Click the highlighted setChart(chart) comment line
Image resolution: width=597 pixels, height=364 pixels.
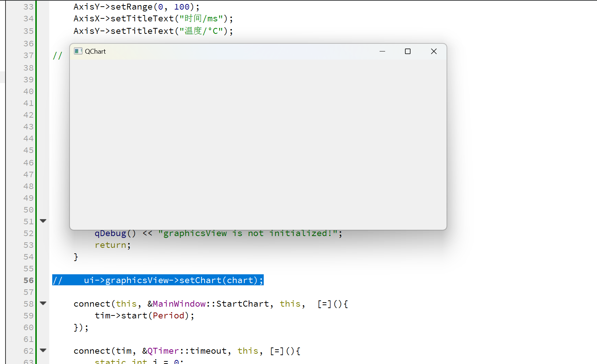[x=158, y=280]
